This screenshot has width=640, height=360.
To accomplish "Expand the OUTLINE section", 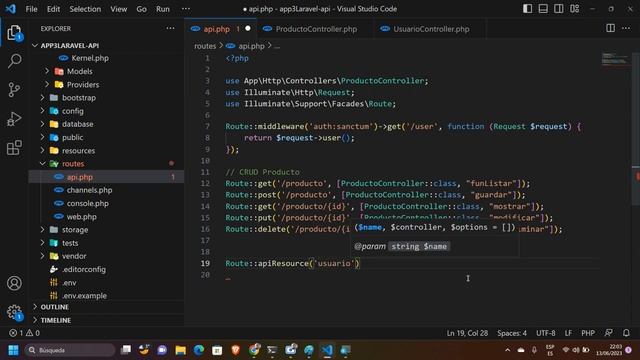I will click(54, 307).
